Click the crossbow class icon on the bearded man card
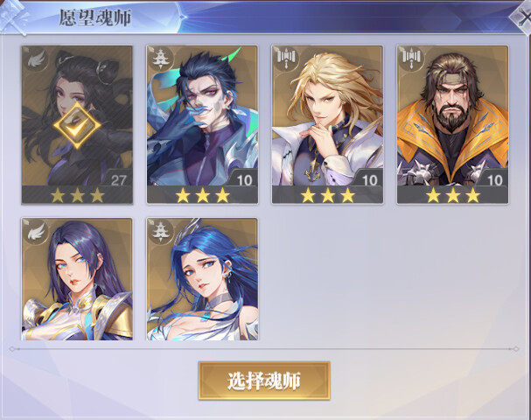The height and width of the screenshot is (420, 531). 411,59
